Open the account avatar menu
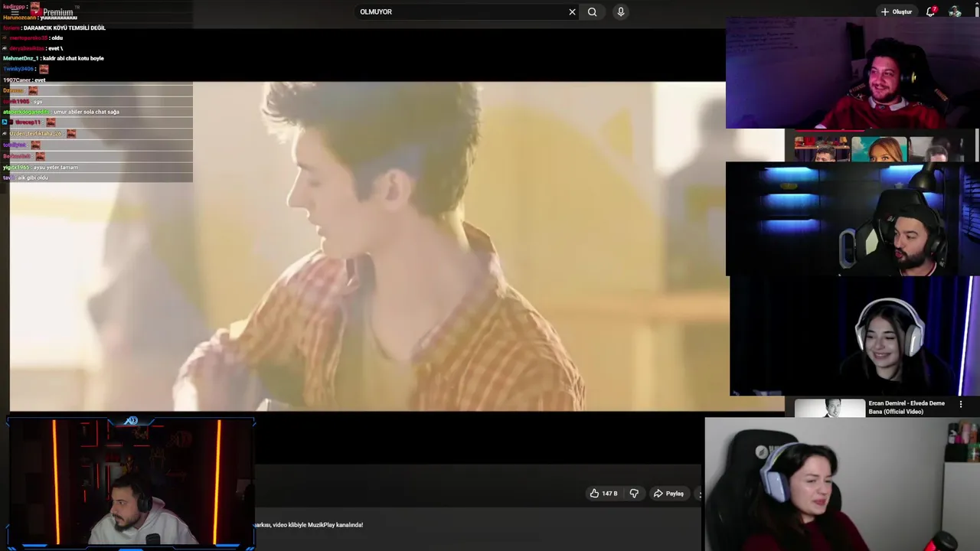This screenshot has width=980, height=551. pos(955,11)
